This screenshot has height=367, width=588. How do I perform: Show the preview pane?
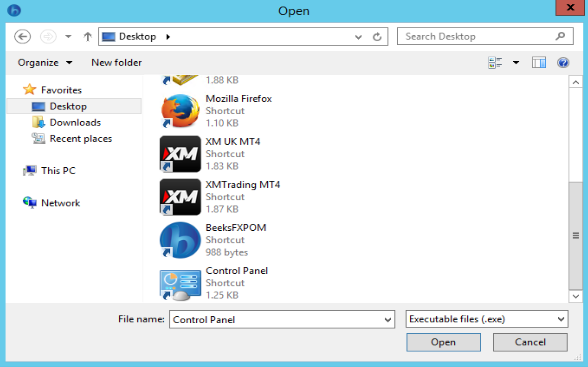coord(539,63)
